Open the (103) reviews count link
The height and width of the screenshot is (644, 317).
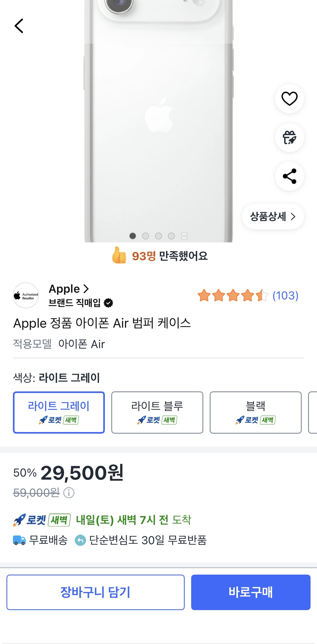(x=285, y=296)
